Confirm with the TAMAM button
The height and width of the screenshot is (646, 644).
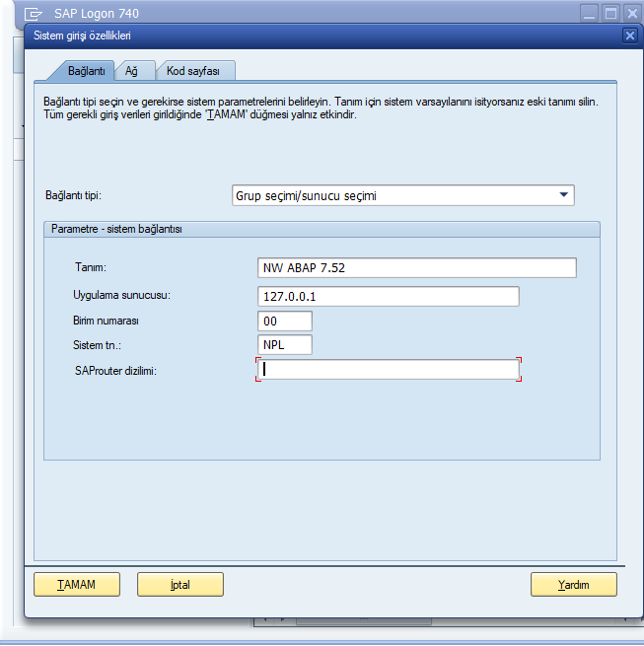tap(77, 584)
